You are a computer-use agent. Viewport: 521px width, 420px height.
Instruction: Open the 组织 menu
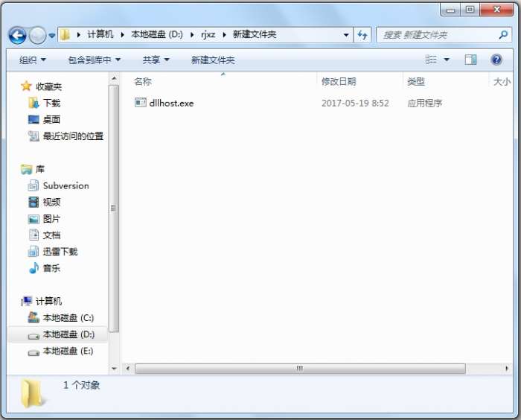(x=32, y=60)
